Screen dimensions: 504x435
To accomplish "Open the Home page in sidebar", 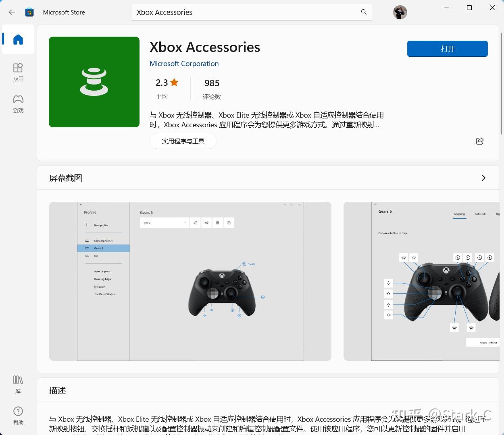I will click(18, 39).
